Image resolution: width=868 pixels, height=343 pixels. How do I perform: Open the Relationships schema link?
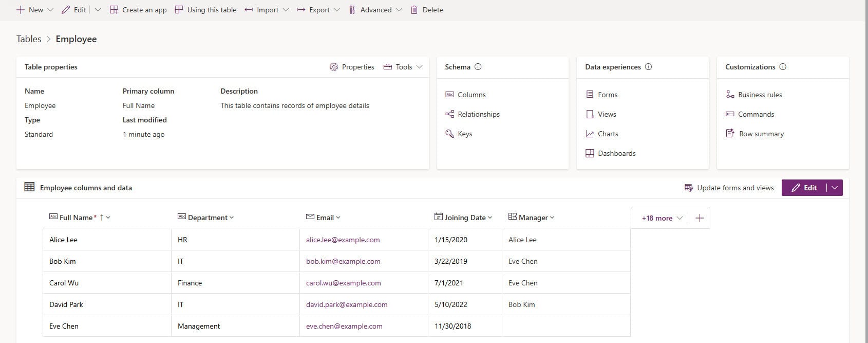[478, 114]
